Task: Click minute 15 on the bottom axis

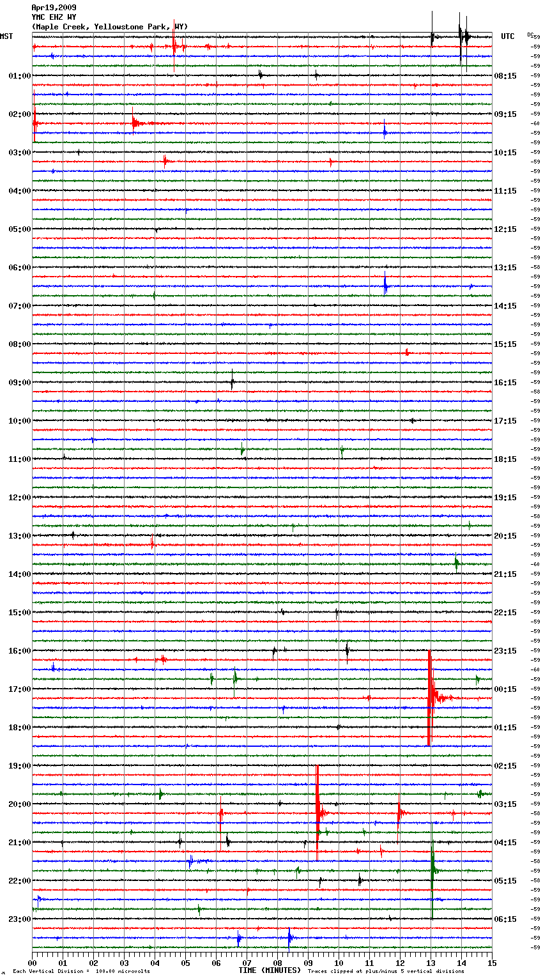Action: (492, 963)
